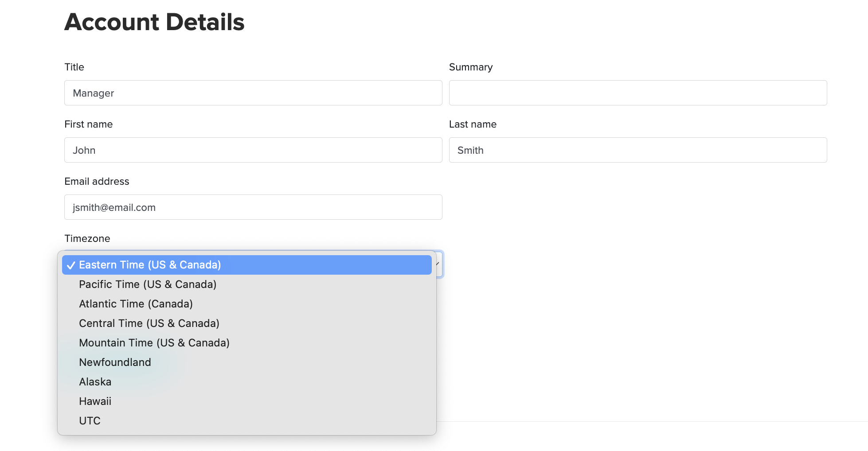The image size is (868, 451).
Task: Click the empty Summary text box
Action: 637,93
